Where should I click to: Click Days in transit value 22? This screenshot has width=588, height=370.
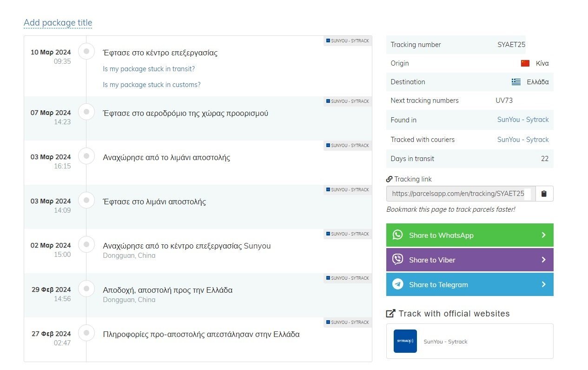pos(545,159)
